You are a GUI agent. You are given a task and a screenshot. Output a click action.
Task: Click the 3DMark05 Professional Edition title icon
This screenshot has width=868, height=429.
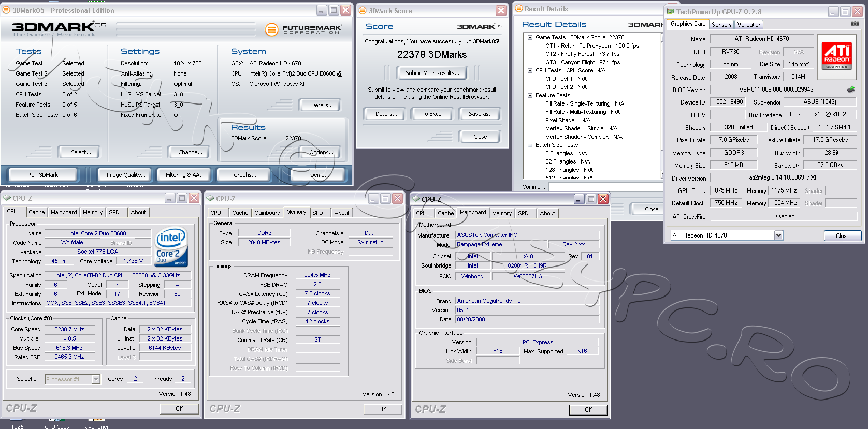coord(7,10)
